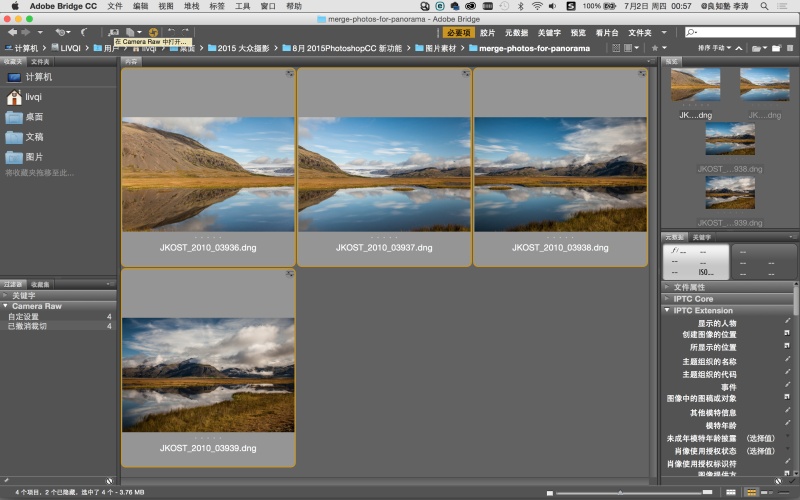Toggle the 已撤消裁切 filter
Screen dimensions: 800x500
[x=58, y=326]
